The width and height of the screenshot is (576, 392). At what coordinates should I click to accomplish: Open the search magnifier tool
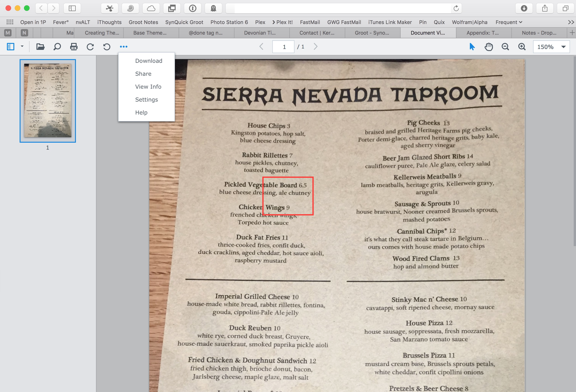click(57, 47)
